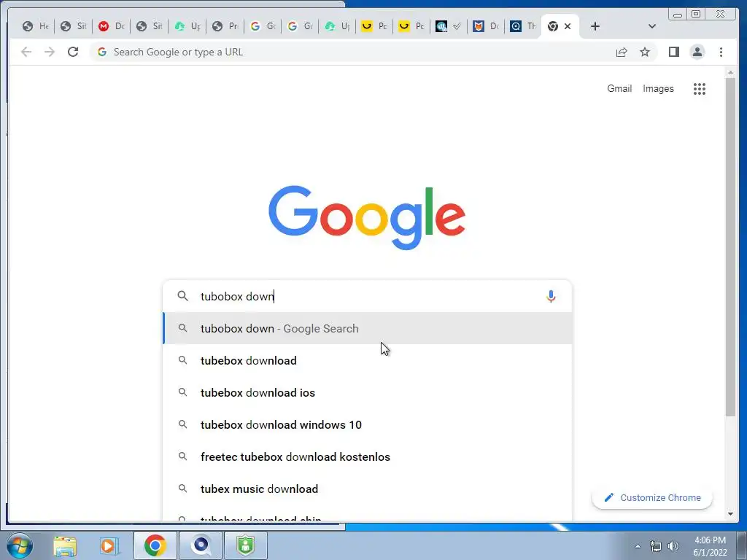Open the Google apps grid
Viewport: 747px width, 560px height.
[x=699, y=88]
